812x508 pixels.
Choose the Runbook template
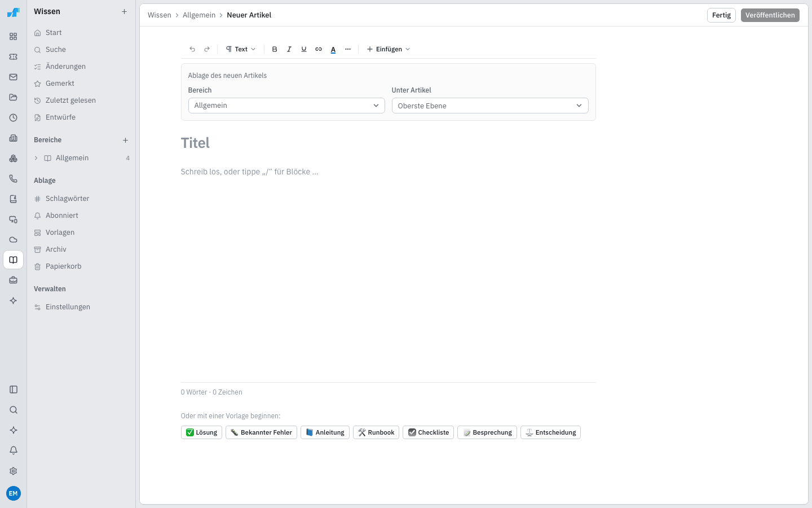click(x=376, y=432)
